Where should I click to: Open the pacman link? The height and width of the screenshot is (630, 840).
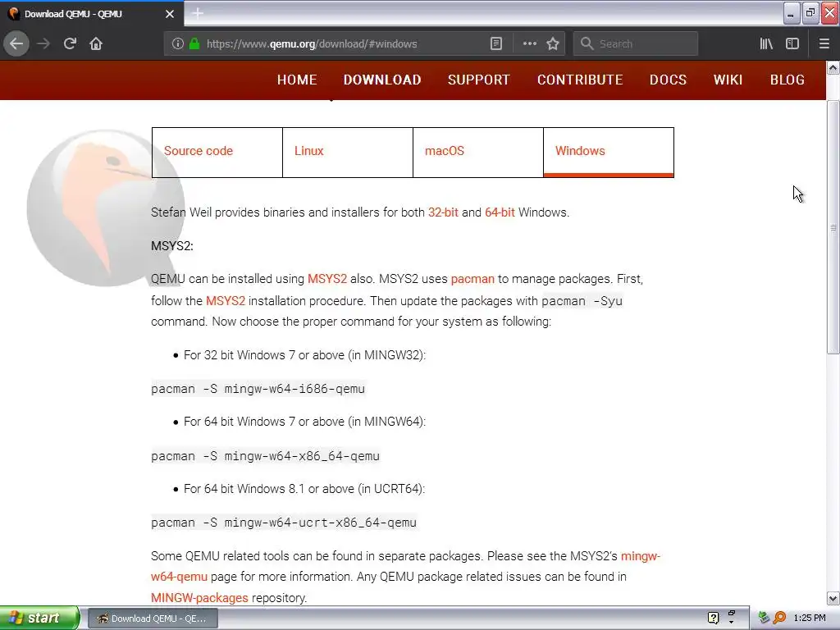tap(472, 279)
